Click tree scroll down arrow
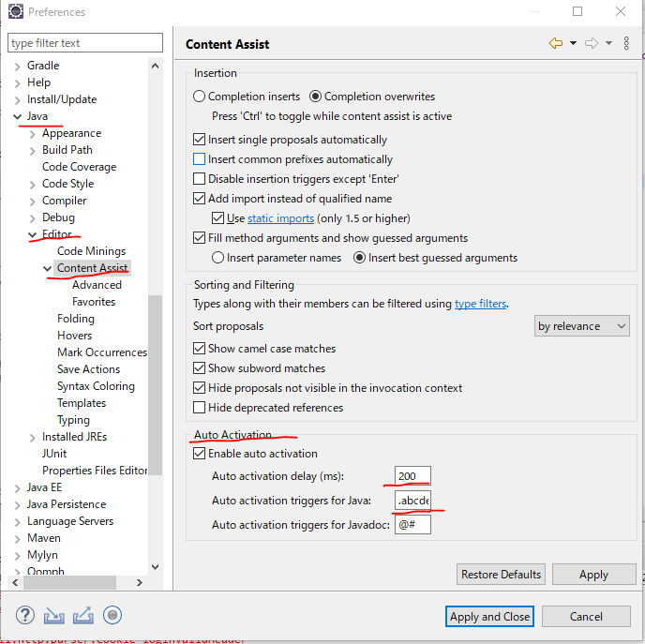This screenshot has width=645, height=644. (155, 567)
